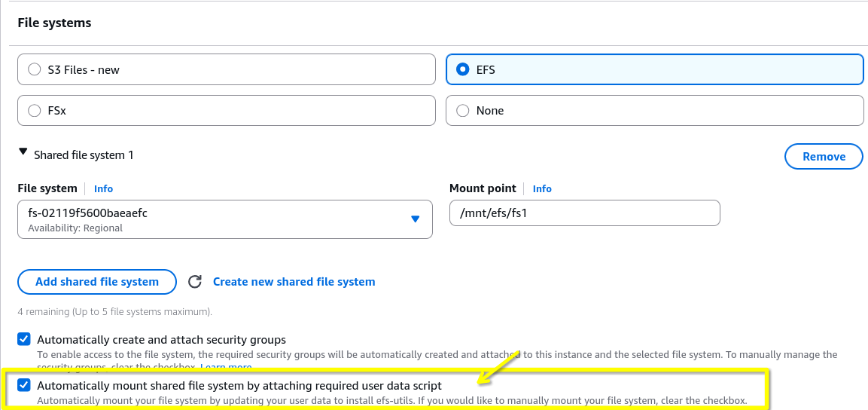Screen dimensions: 868x410
Task: Uncheck Automatically mount shared file system
Action: [24, 385]
